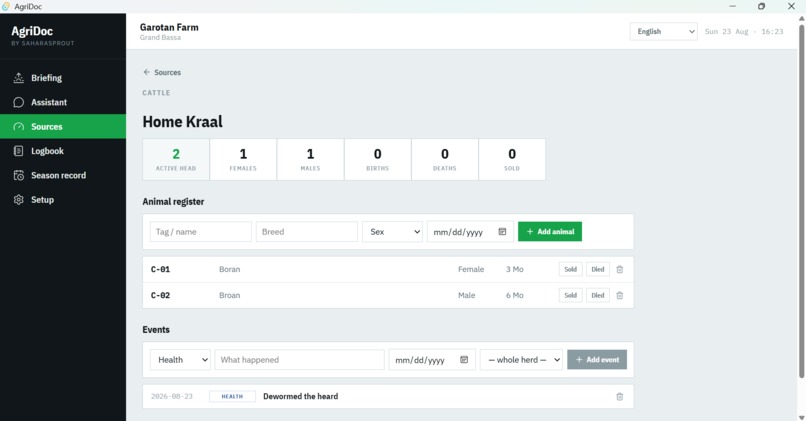Expand the Sex dropdown
The width and height of the screenshot is (806, 421).
(392, 232)
